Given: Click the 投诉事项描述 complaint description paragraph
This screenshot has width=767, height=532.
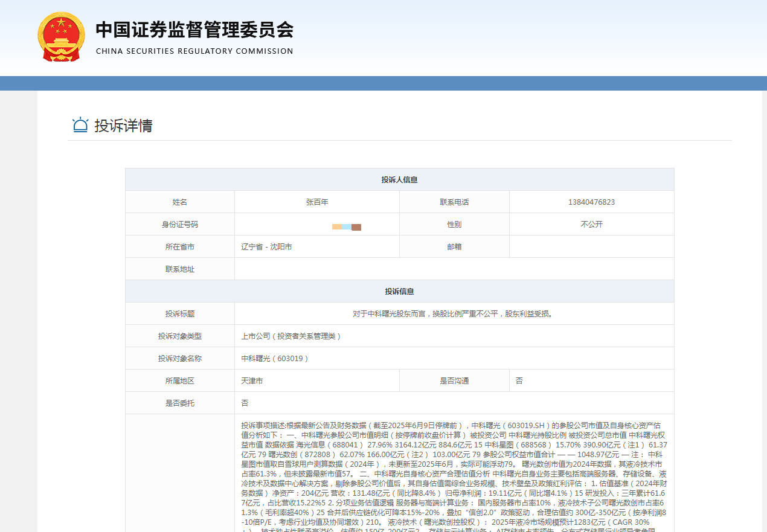Looking at the screenshot, I should coord(454,476).
